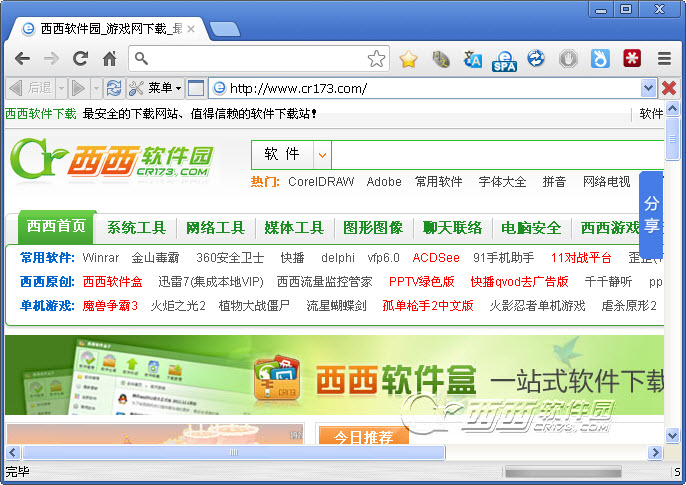Open the 网络工具 category
This screenshot has height=485, width=686.
point(215,228)
